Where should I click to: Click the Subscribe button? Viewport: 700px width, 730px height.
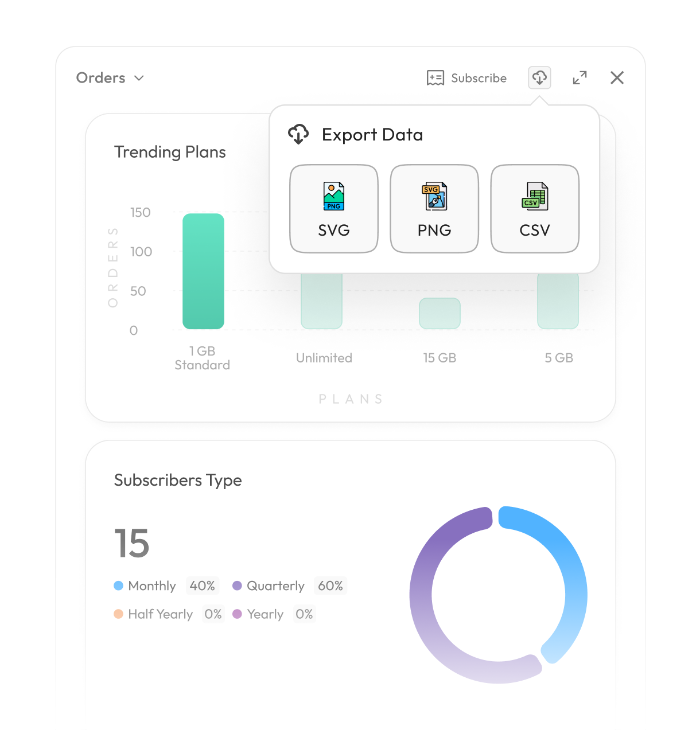pos(466,77)
